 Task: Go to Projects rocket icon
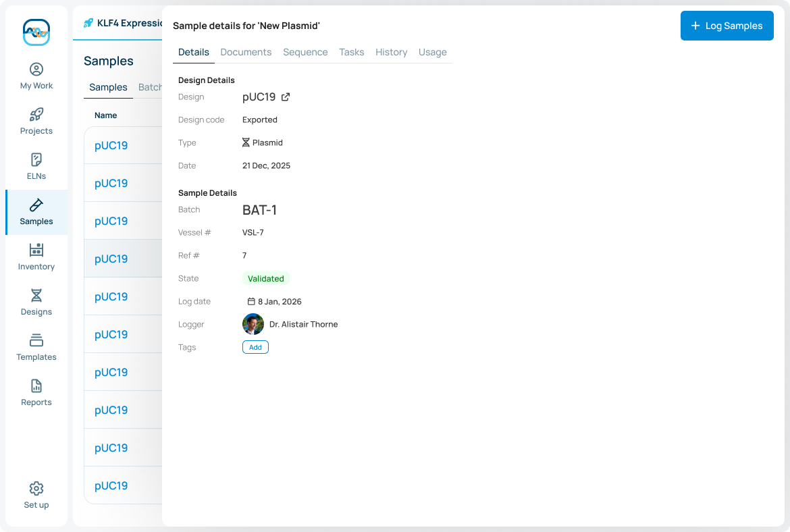pos(36,114)
